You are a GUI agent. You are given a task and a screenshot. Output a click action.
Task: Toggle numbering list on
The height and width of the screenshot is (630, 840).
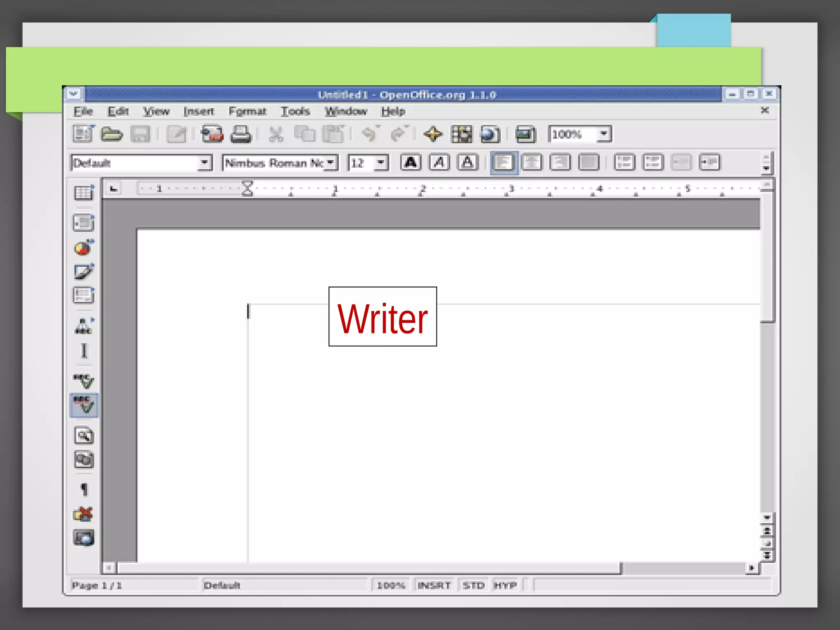pyautogui.click(x=625, y=163)
